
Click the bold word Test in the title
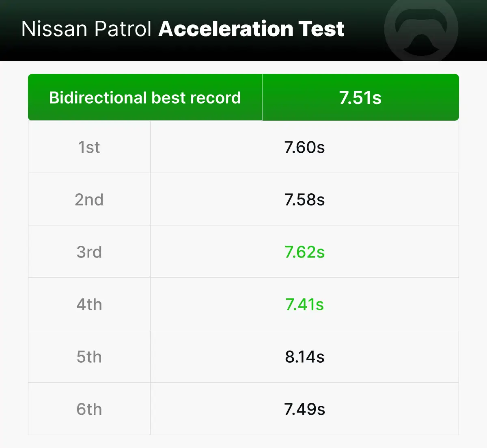pos(321,29)
